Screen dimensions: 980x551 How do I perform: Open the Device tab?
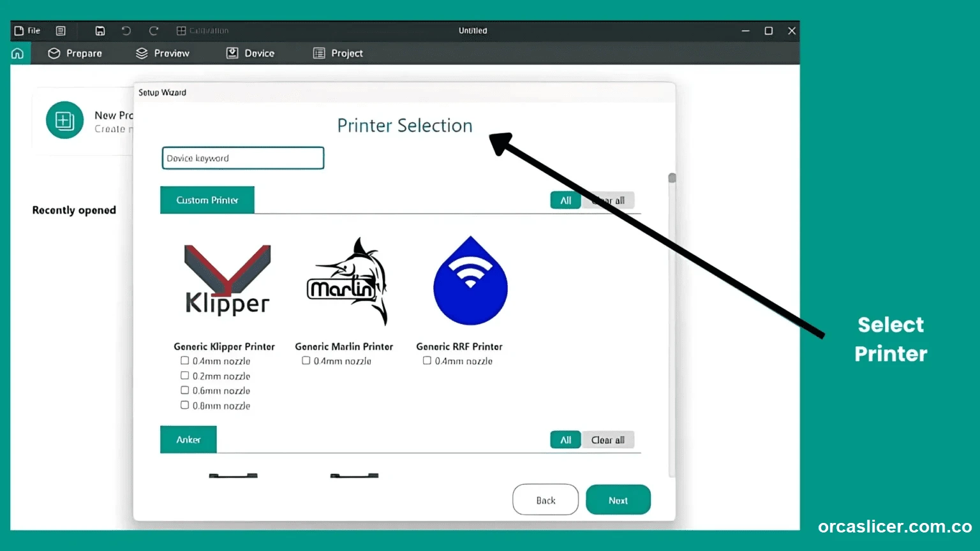(251, 54)
